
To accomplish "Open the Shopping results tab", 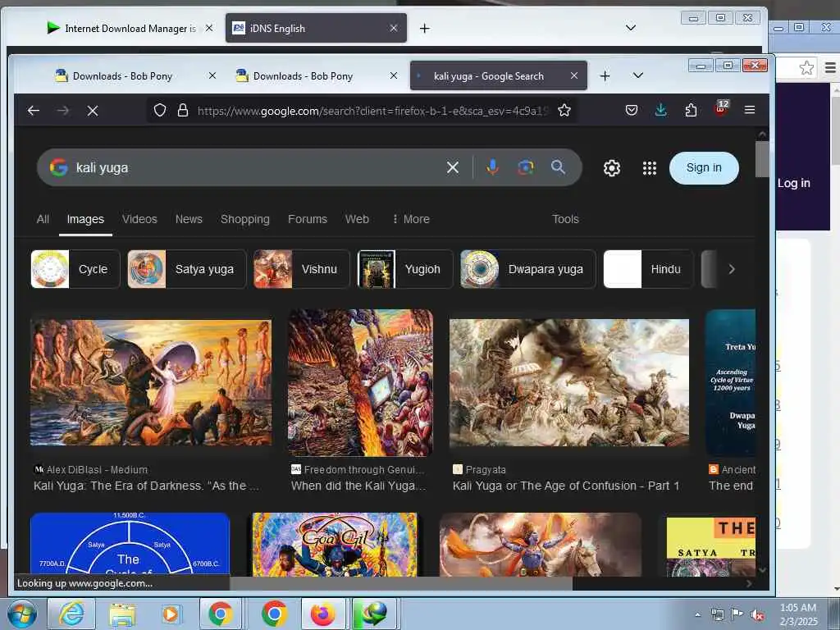I will 244,219.
